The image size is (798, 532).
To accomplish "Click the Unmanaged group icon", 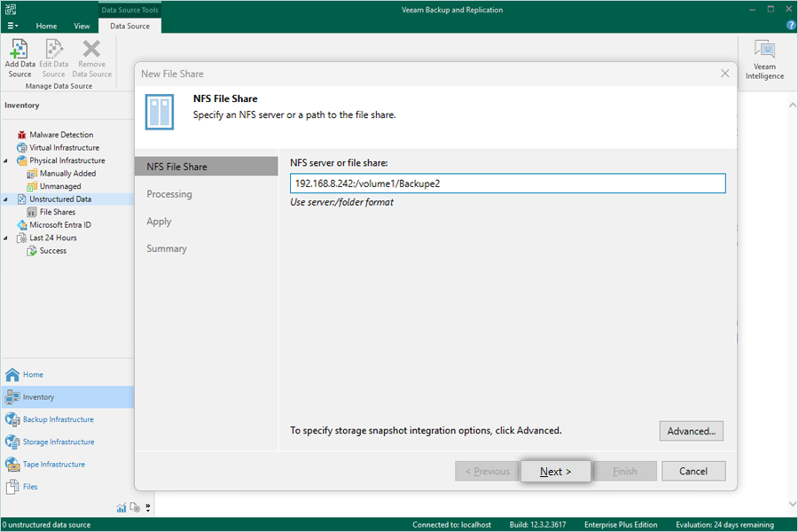I will coord(32,186).
